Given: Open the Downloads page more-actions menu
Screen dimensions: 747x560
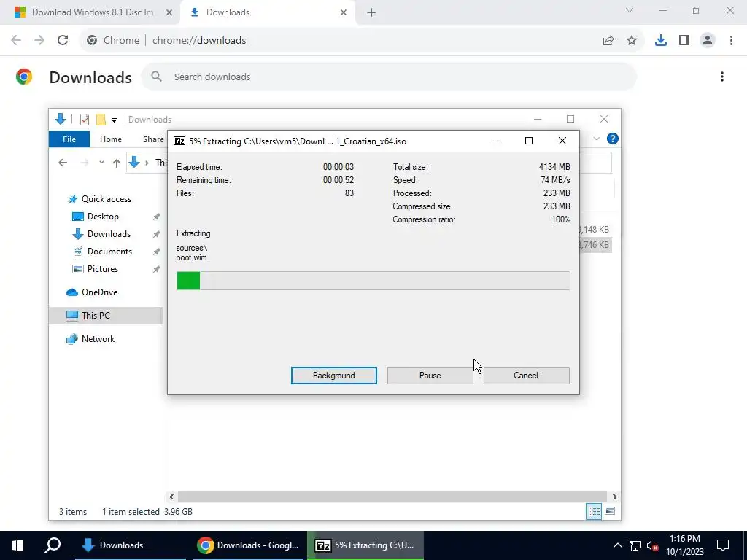Looking at the screenshot, I should 722,77.
